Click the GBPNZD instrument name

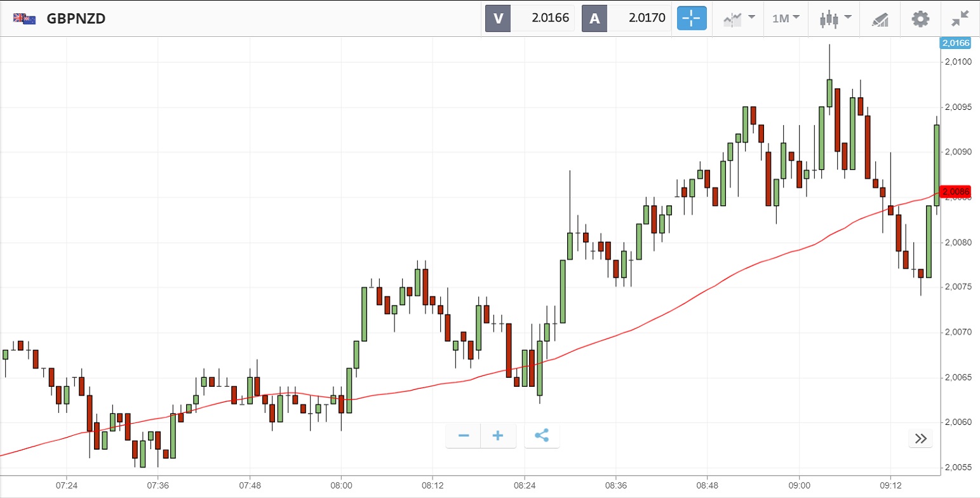point(76,18)
